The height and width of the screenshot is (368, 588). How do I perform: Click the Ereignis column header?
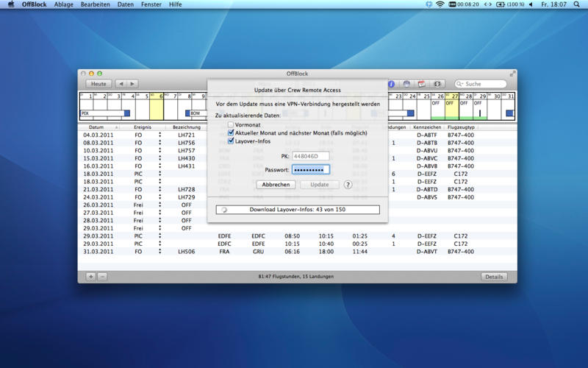coord(143,127)
